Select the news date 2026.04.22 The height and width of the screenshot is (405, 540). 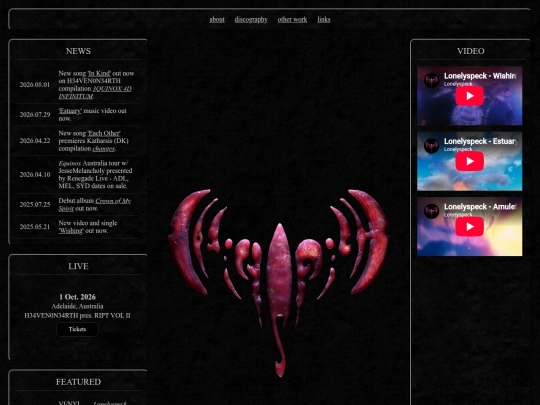click(x=35, y=141)
